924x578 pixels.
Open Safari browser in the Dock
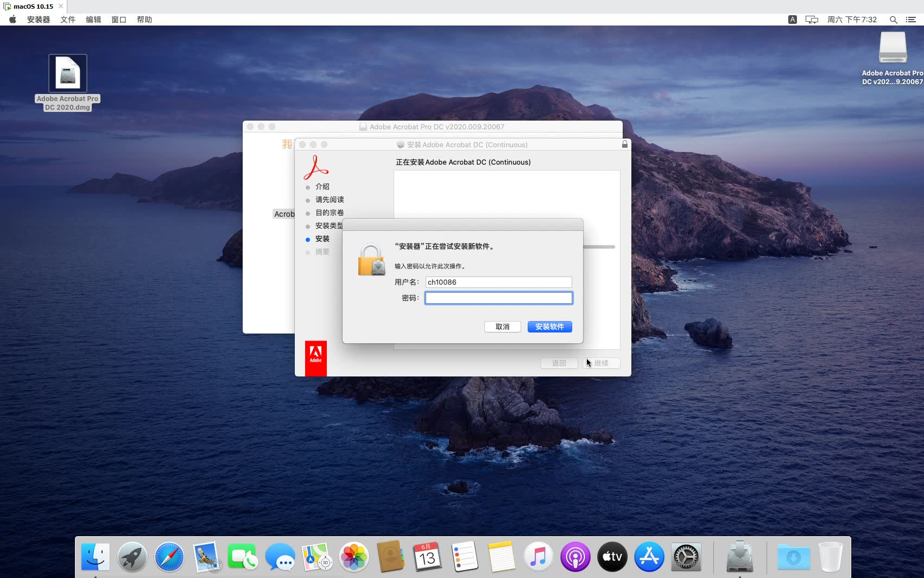pos(169,557)
